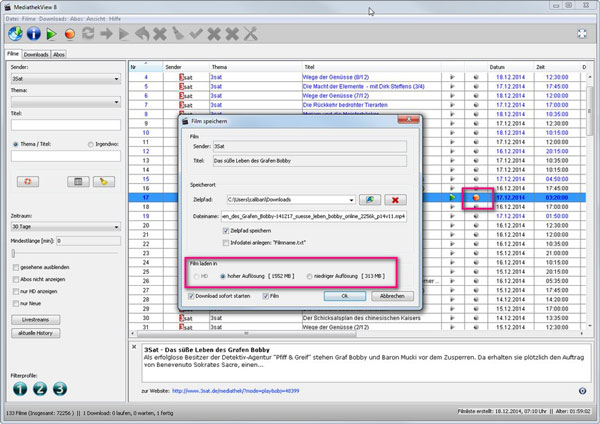Viewport: 600px width, 424px height.
Task: Click the Mindestlänge [min] input field
Action: (88, 241)
